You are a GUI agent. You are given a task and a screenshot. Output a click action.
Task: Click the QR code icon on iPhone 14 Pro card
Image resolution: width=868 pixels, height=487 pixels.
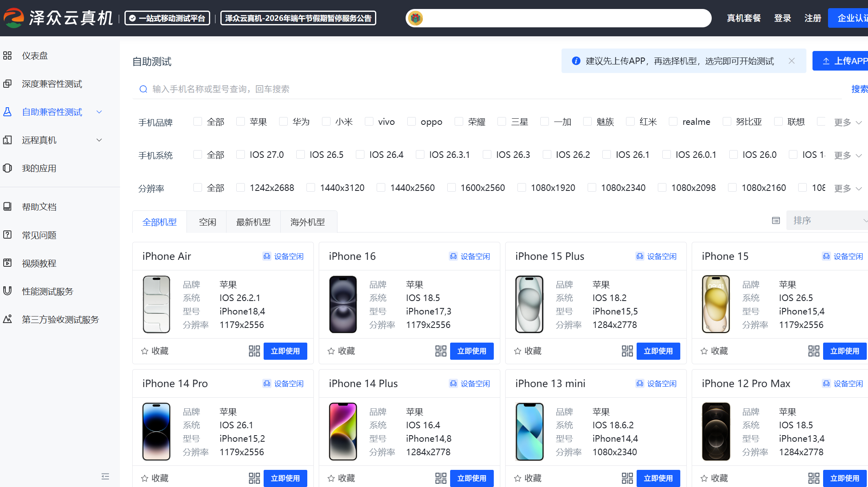pyautogui.click(x=254, y=478)
